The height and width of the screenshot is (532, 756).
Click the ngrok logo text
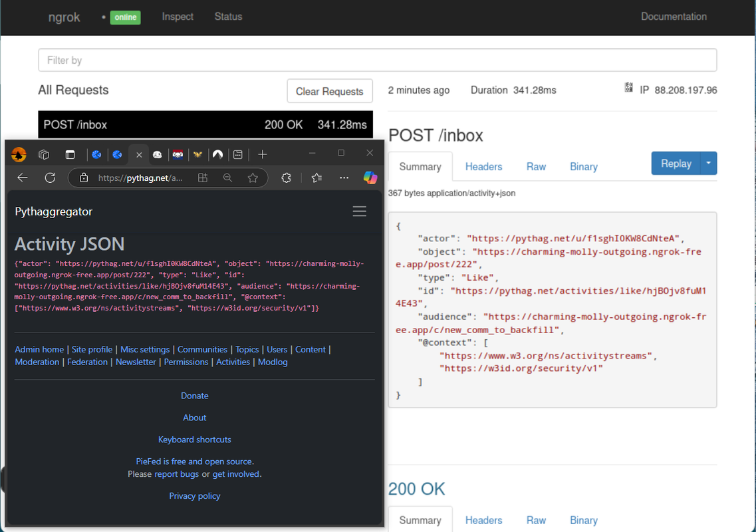[x=64, y=17]
